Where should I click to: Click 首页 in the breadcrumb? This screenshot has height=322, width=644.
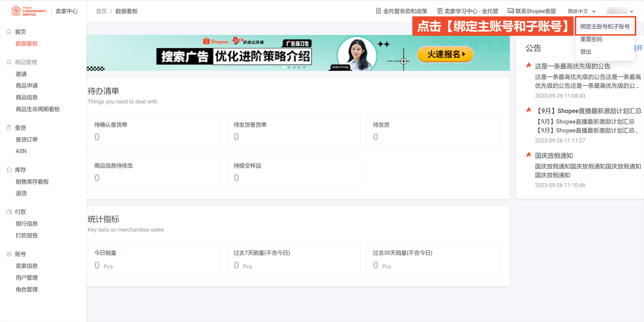click(x=101, y=11)
